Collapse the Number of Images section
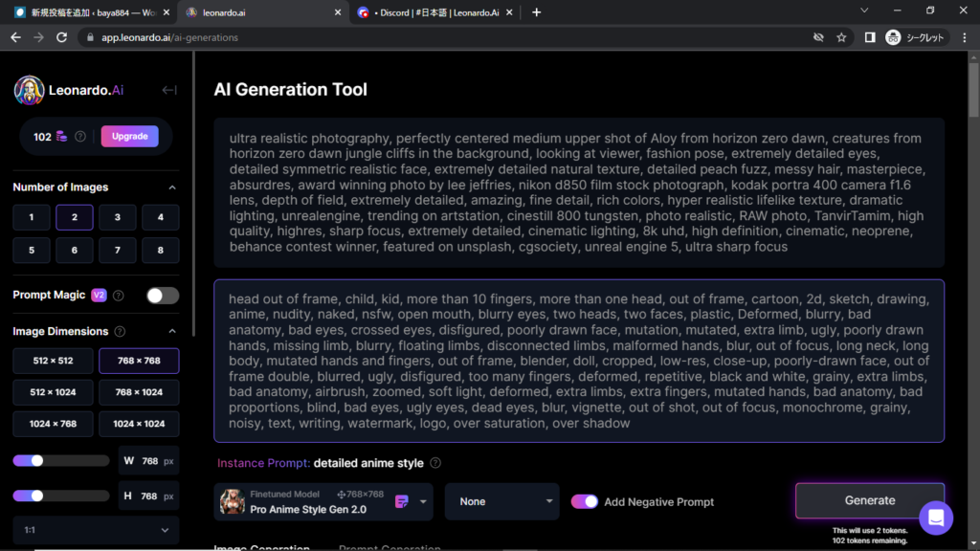This screenshot has height=551, width=980. point(172,187)
